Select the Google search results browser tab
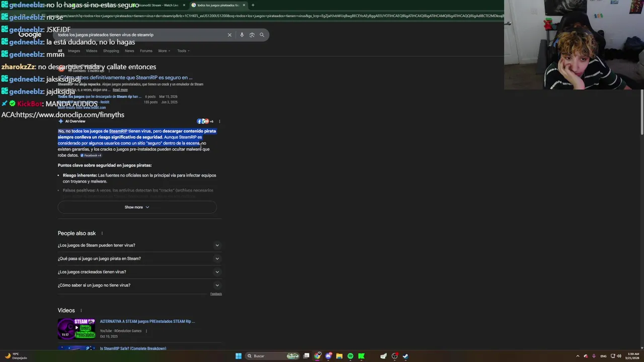This screenshot has width=644, height=362. (218, 5)
